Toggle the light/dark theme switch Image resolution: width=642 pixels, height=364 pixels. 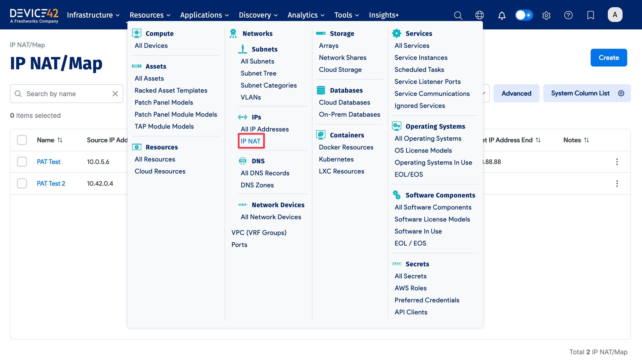click(x=524, y=15)
